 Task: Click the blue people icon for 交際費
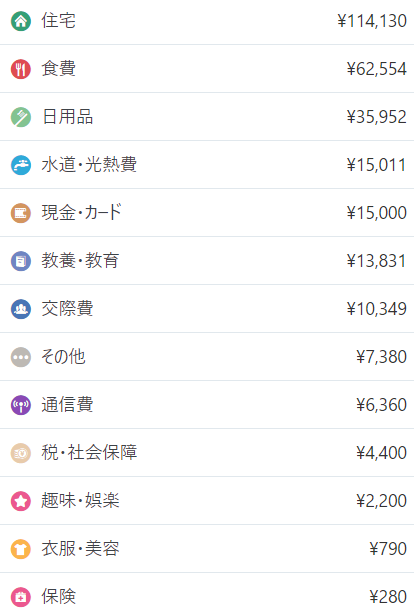[x=21, y=309]
